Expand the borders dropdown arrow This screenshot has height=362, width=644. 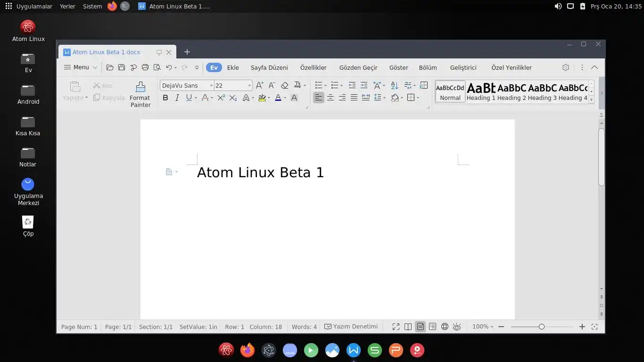pyautogui.click(x=418, y=98)
